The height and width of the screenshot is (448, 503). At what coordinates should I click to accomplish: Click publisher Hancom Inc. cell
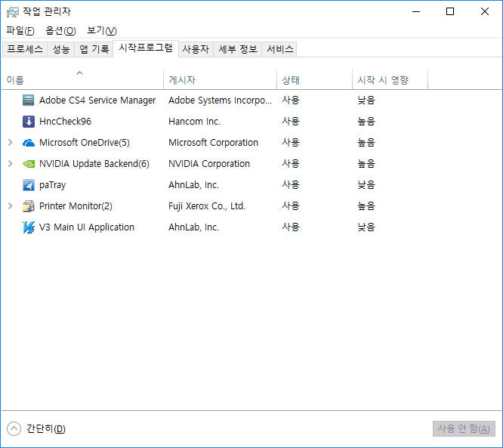point(194,122)
